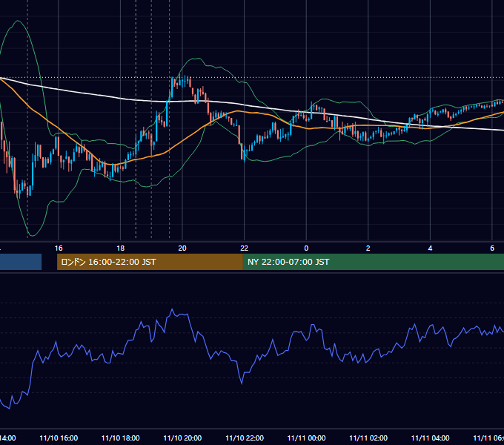Click the 22 hour label on price chart axis
Viewport: 504px width, 445px height.
[245, 248]
